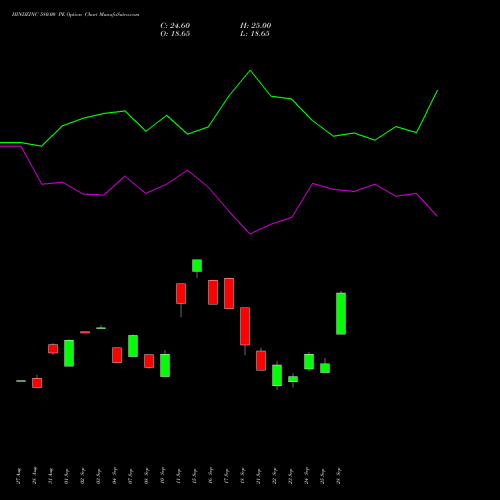Click the red candle for 28 Aug
500x500 pixels.
coord(37,383)
